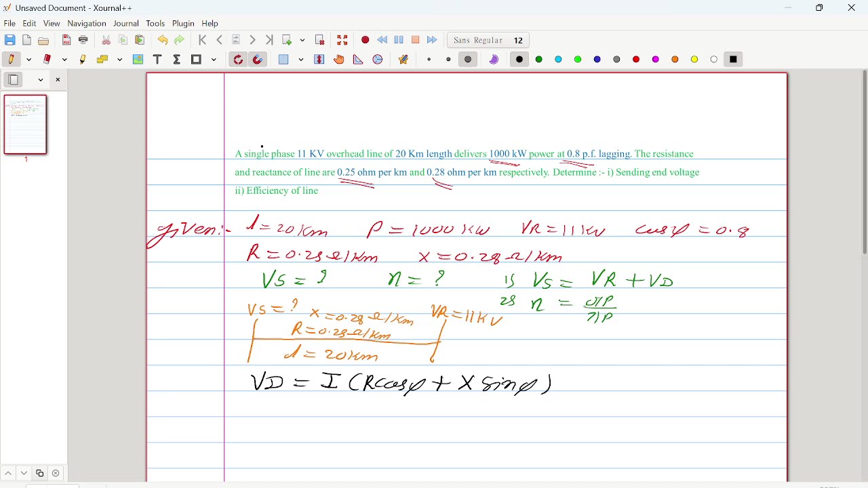Choose the fine line thickness
This screenshot has height=488, width=868.
(429, 60)
